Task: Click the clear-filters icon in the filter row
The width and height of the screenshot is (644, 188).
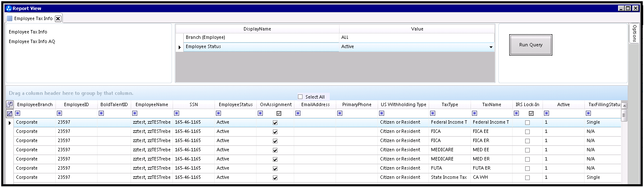Action: point(9,114)
